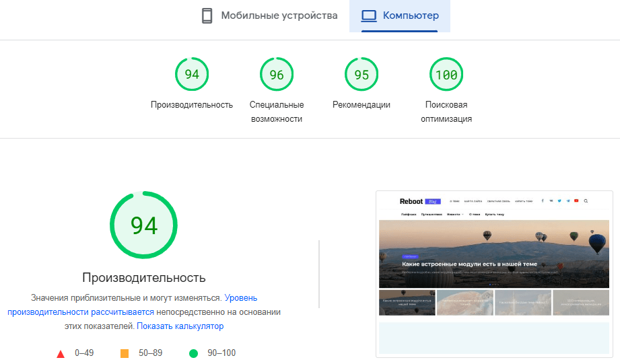Click the 50–89 legend text

point(150,353)
